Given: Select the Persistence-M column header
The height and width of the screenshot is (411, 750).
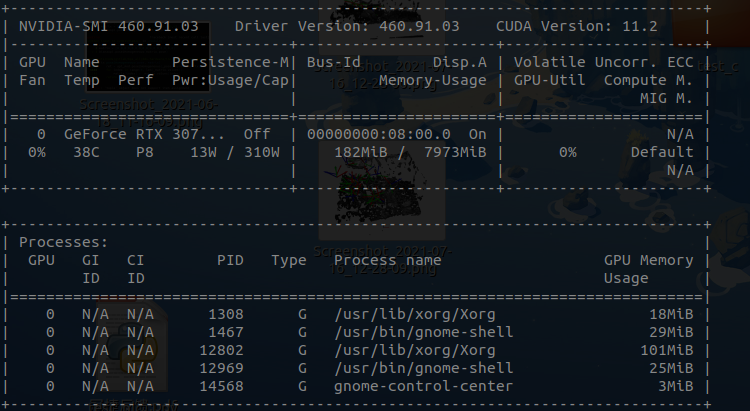Looking at the screenshot, I should tap(230, 63).
